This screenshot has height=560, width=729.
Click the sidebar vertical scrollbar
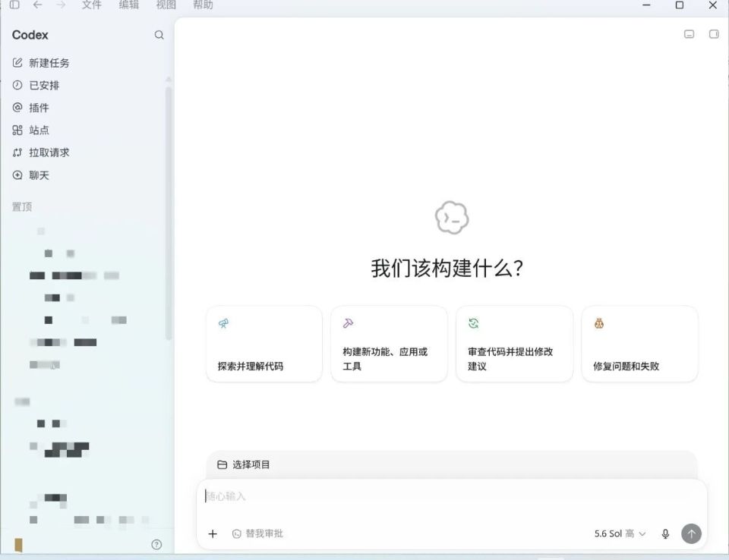pos(169,212)
